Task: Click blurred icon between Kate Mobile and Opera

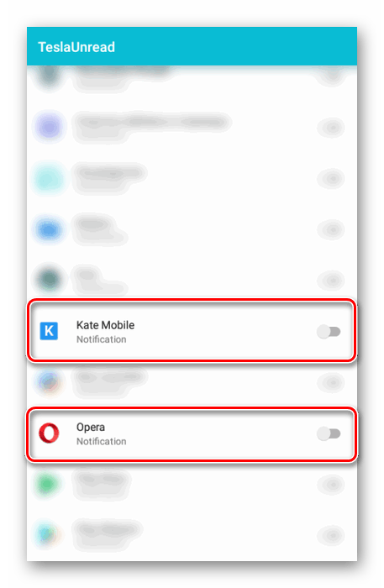Action: (x=49, y=382)
